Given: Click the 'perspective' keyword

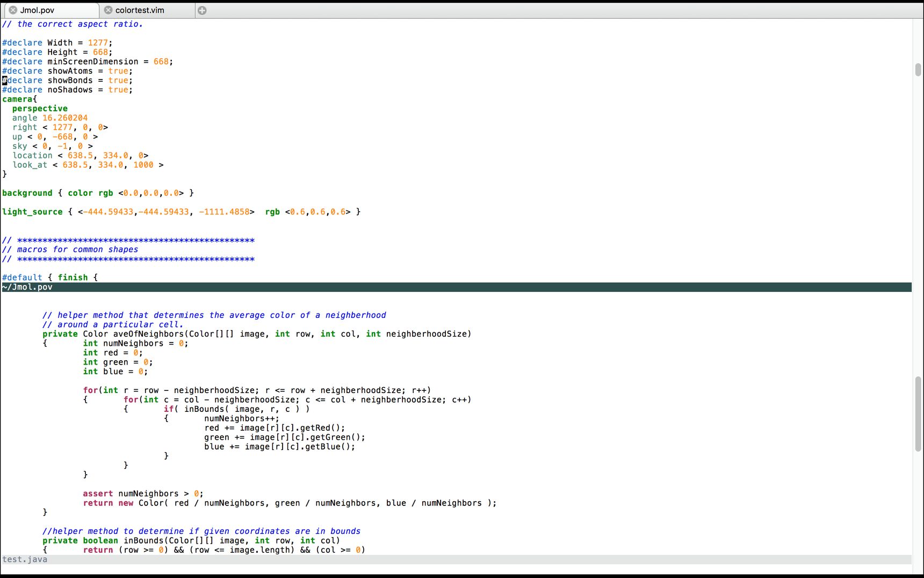Looking at the screenshot, I should [x=40, y=109].
